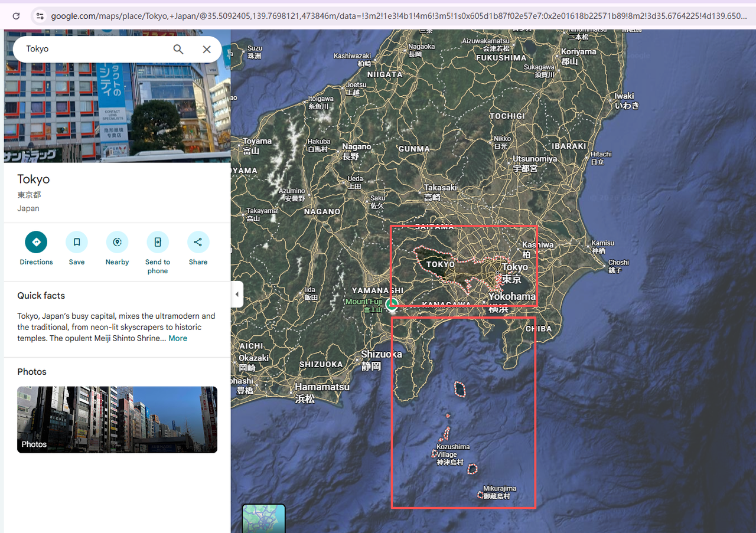This screenshot has width=756, height=533.
Task: Clear the Tokyo search with the X icon
Action: coord(207,49)
